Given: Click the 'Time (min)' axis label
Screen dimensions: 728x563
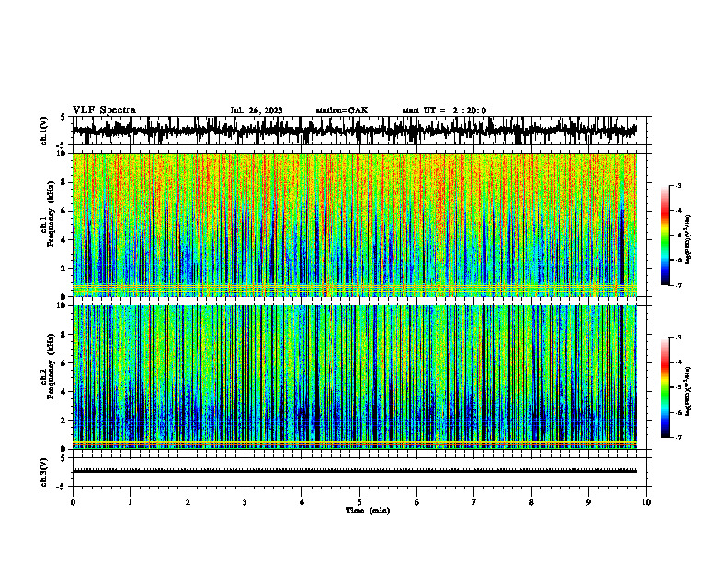Looking at the screenshot, I should pos(368,511).
